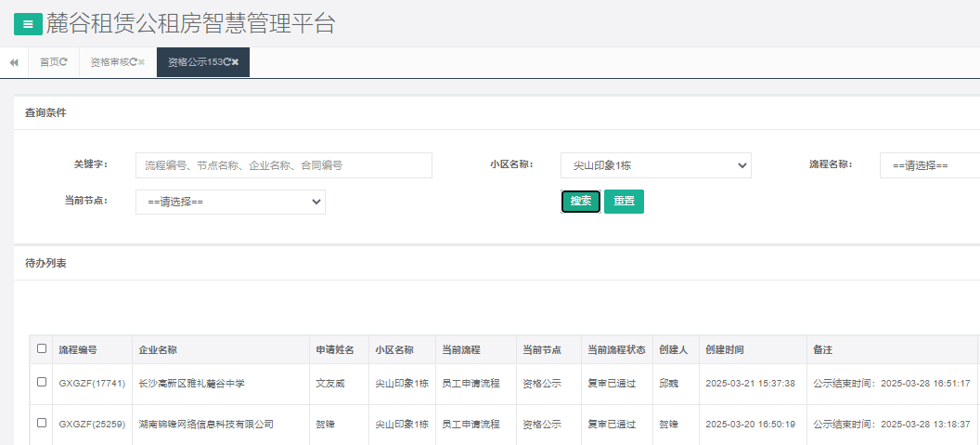This screenshot has height=445, width=980.
Task: Click the 流程编号 column header
Action: 78,350
